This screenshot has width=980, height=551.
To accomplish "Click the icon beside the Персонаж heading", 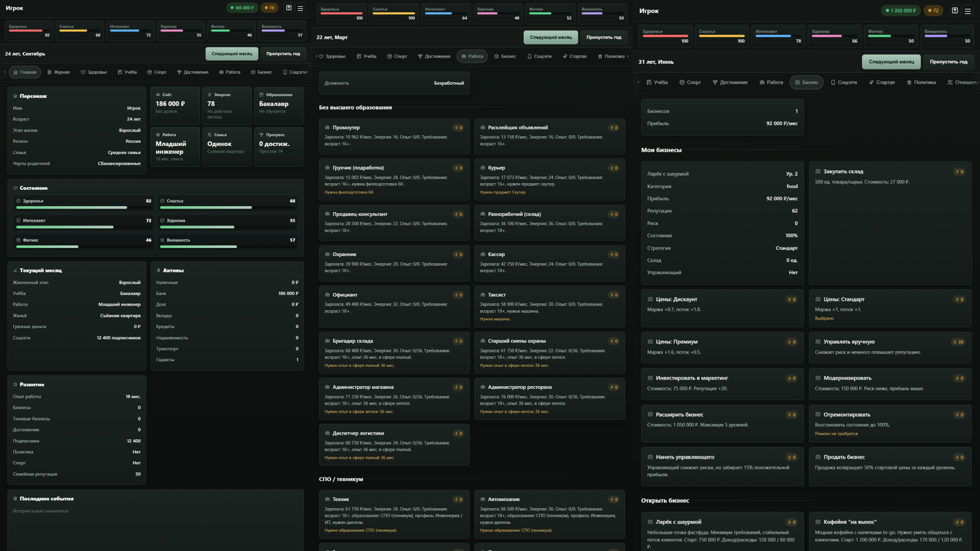I will tap(15, 96).
